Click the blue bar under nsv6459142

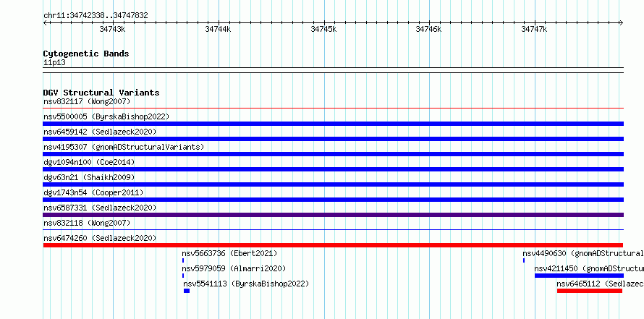pos(334,139)
